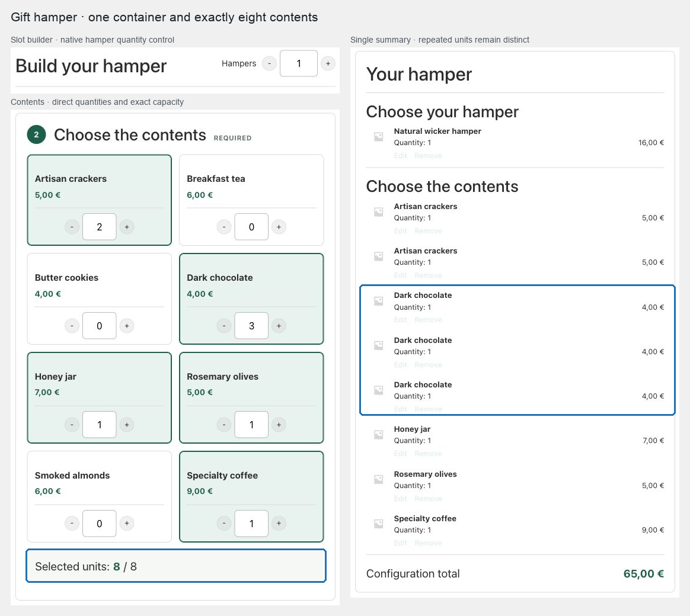Viewport: 690px width, 616px height.
Task: Decrease Dark chocolate quantity with minus
Action: (x=224, y=326)
